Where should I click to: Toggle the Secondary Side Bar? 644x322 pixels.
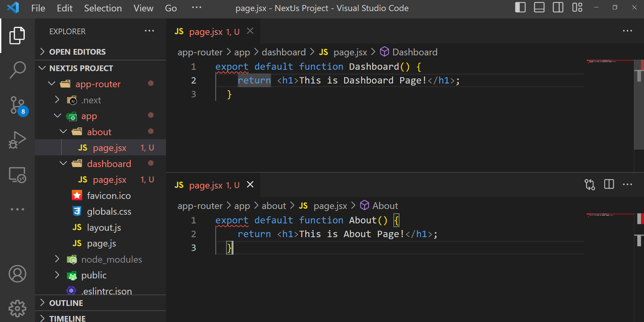coord(558,8)
